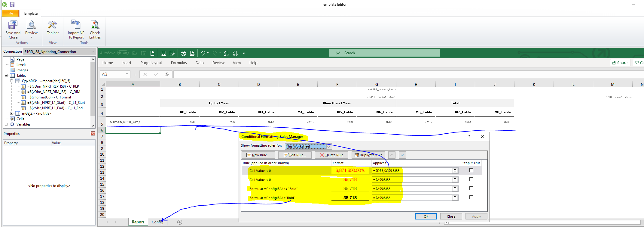The width and height of the screenshot is (644, 227).
Task: Check Stop If True for the Bold formula rule
Action: pos(471,197)
